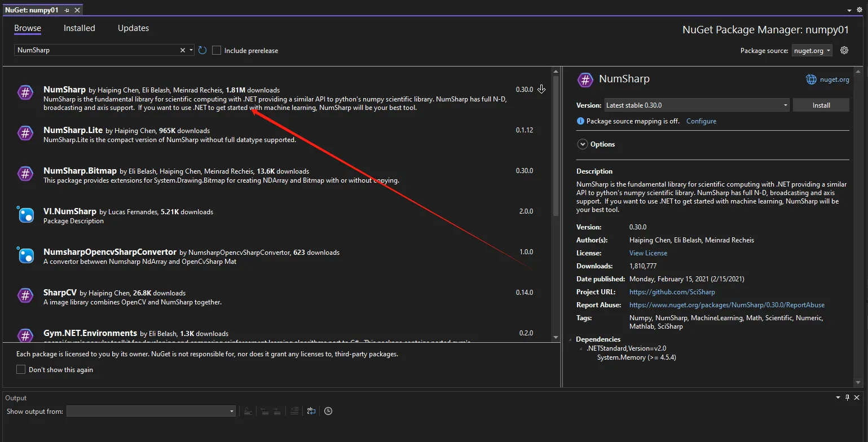
Task: Go to next message in the Output toolbar
Action: pyautogui.click(x=277, y=411)
